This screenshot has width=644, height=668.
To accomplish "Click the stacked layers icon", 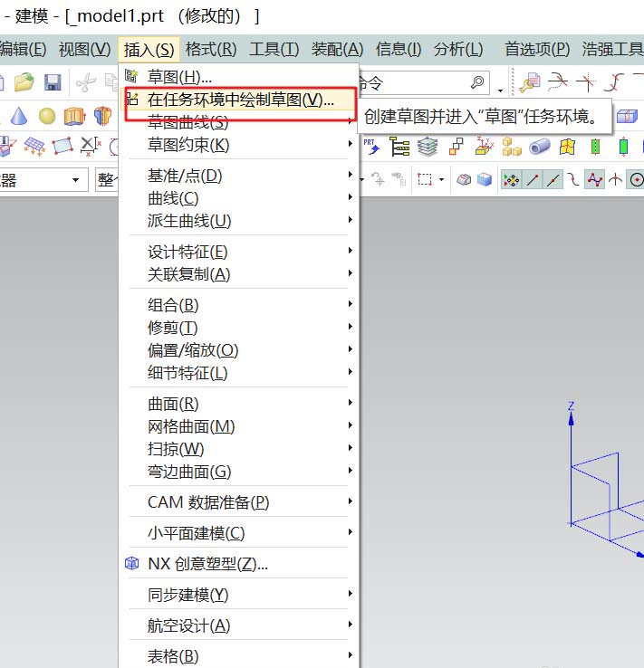I will coord(427,147).
